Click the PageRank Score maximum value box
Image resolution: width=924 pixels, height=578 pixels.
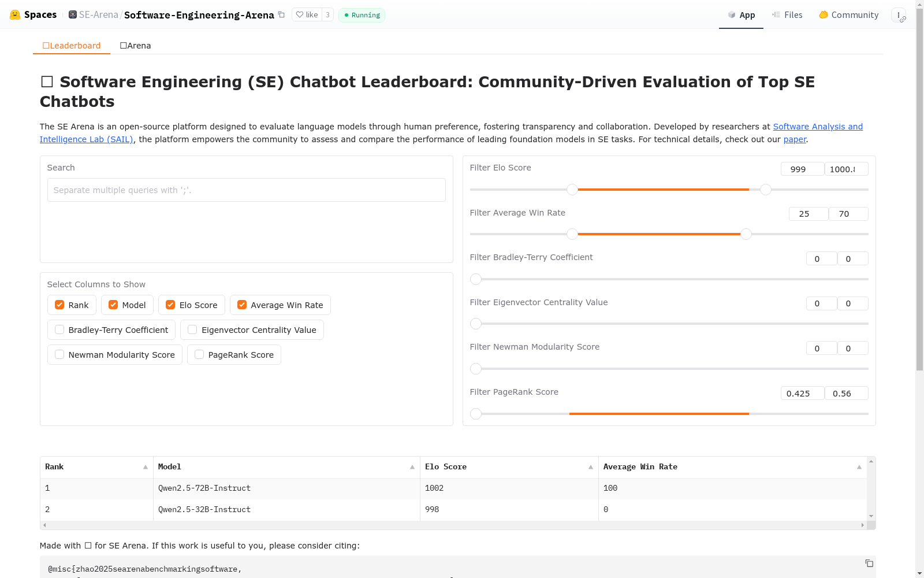coord(846,393)
